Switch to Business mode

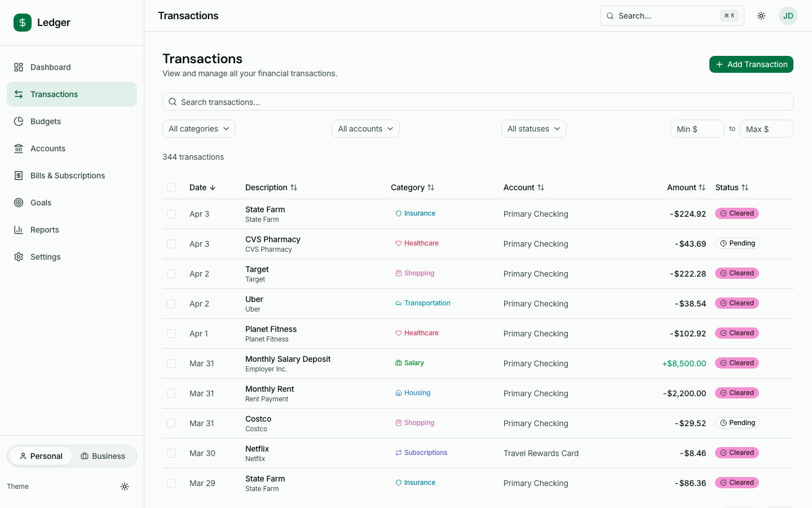click(x=103, y=456)
